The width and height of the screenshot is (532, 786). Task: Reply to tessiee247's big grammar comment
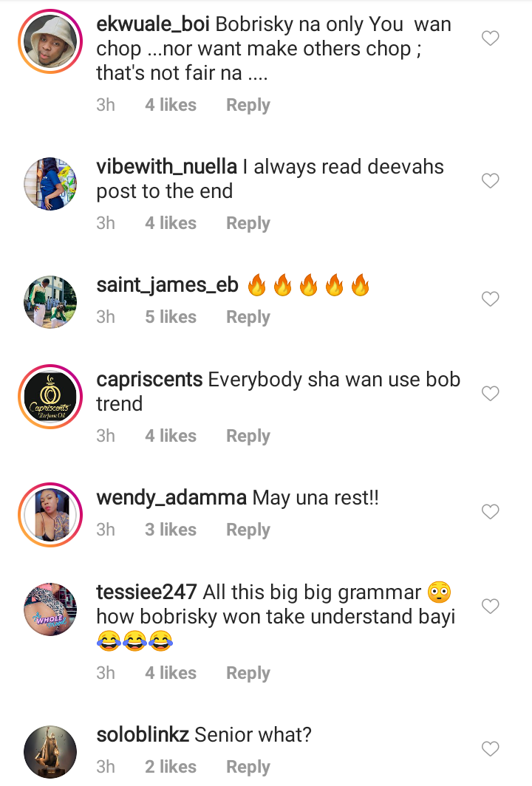tap(248, 673)
